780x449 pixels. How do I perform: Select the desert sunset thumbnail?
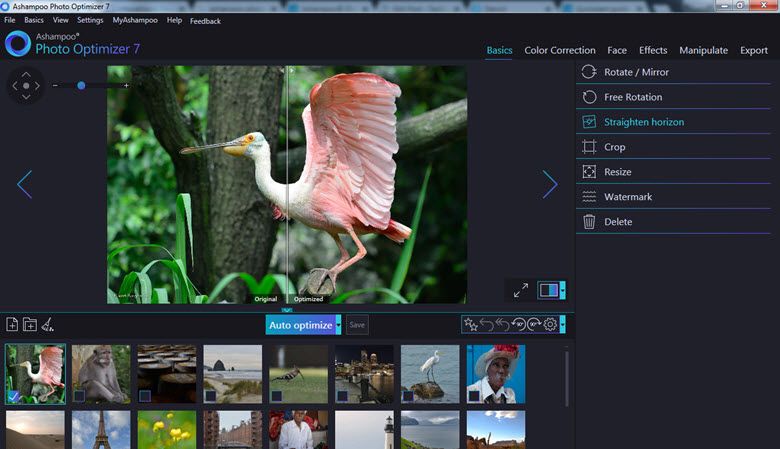point(35,430)
